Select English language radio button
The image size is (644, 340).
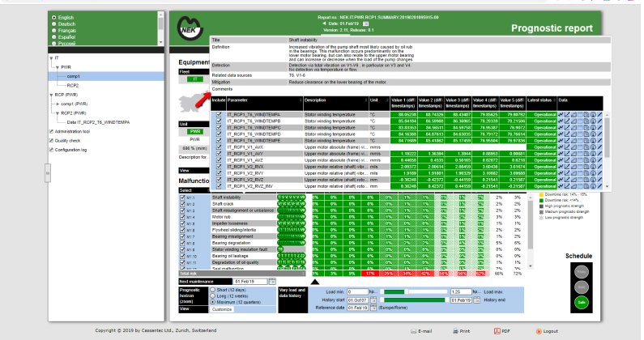click(x=53, y=18)
